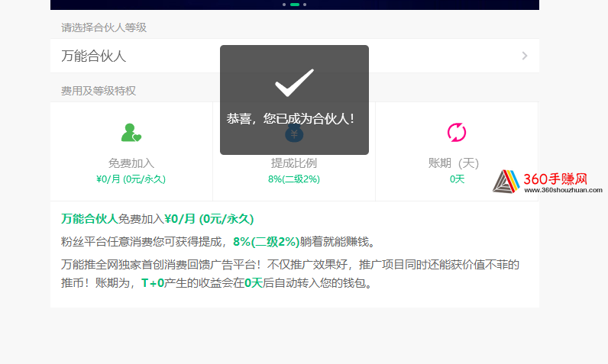Click the 0天 value under 账期
This screenshot has height=364, width=608.
(457, 179)
